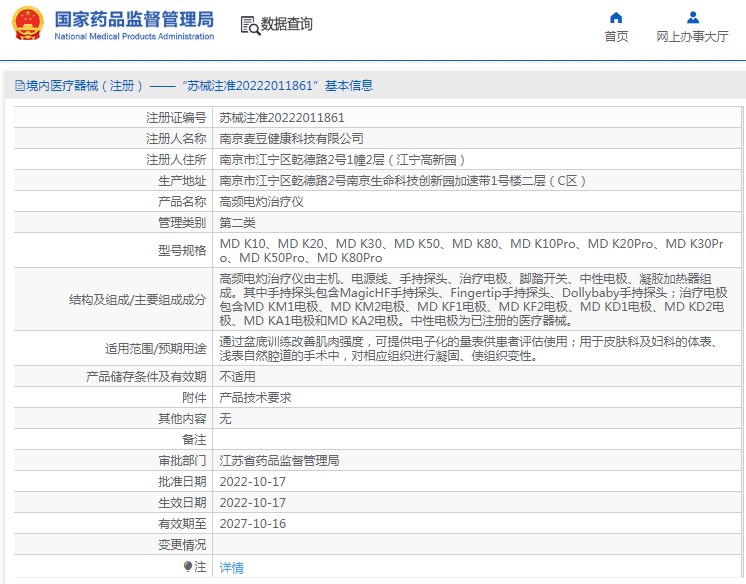Click the 注册证编号 label
Image resolution: width=746 pixels, height=584 pixels.
click(176, 118)
